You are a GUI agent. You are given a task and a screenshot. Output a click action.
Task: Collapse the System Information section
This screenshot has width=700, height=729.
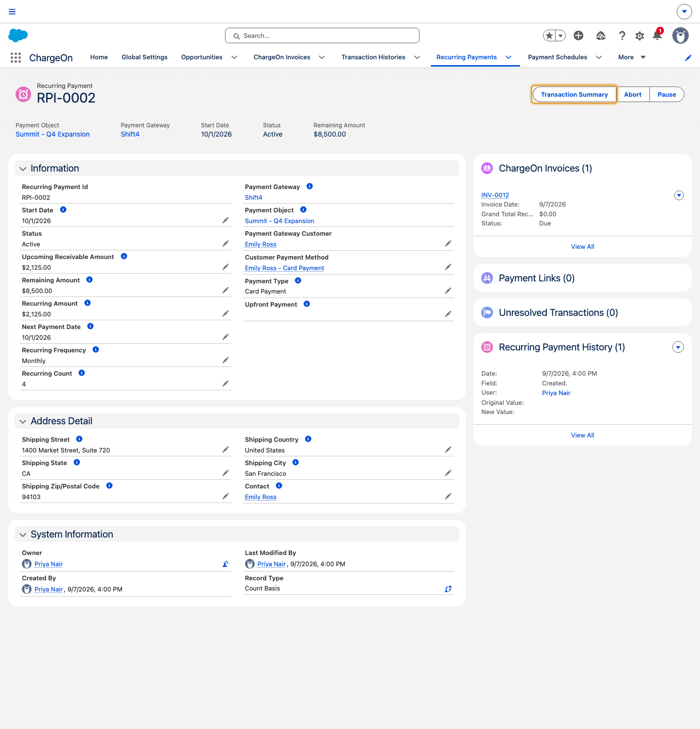(x=23, y=535)
